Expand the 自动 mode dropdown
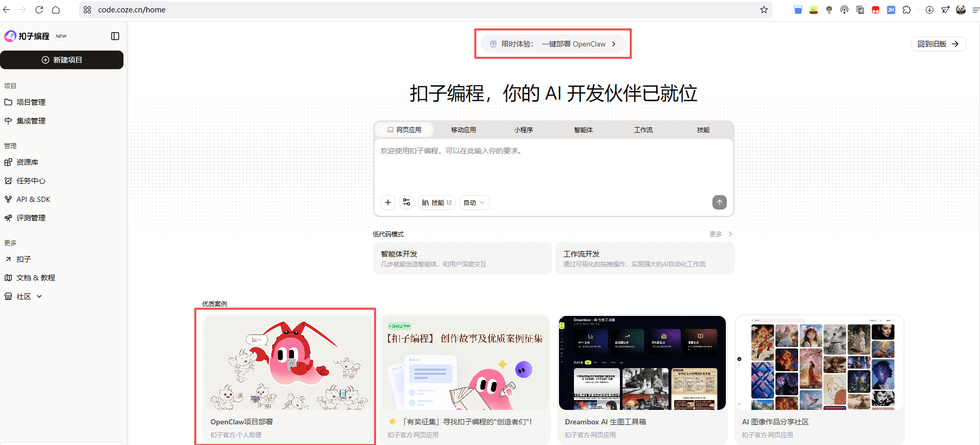980x445 pixels. click(474, 202)
